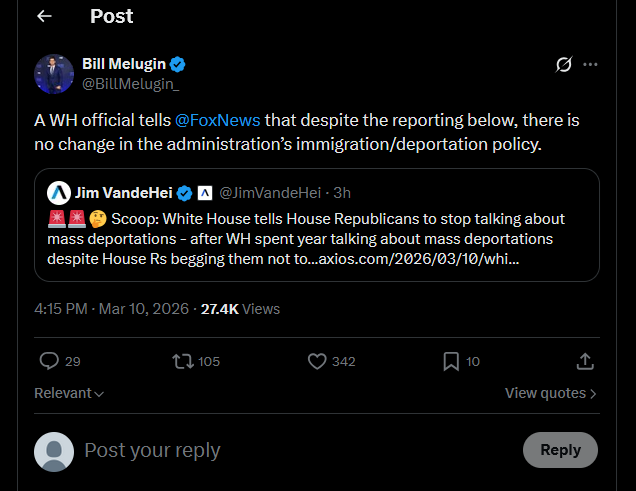The height and width of the screenshot is (491, 636).
Task: Go back using the arrow icon
Action: point(44,16)
